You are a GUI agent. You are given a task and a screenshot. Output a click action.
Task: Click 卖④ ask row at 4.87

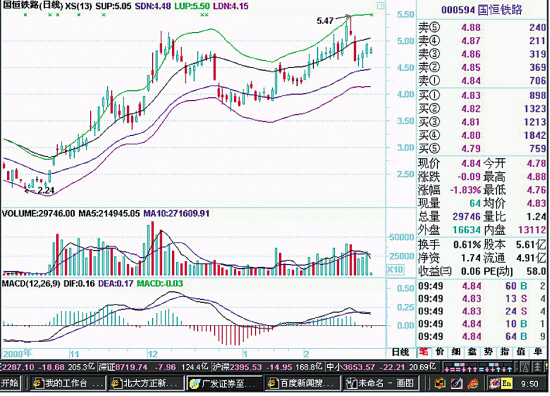[482, 41]
